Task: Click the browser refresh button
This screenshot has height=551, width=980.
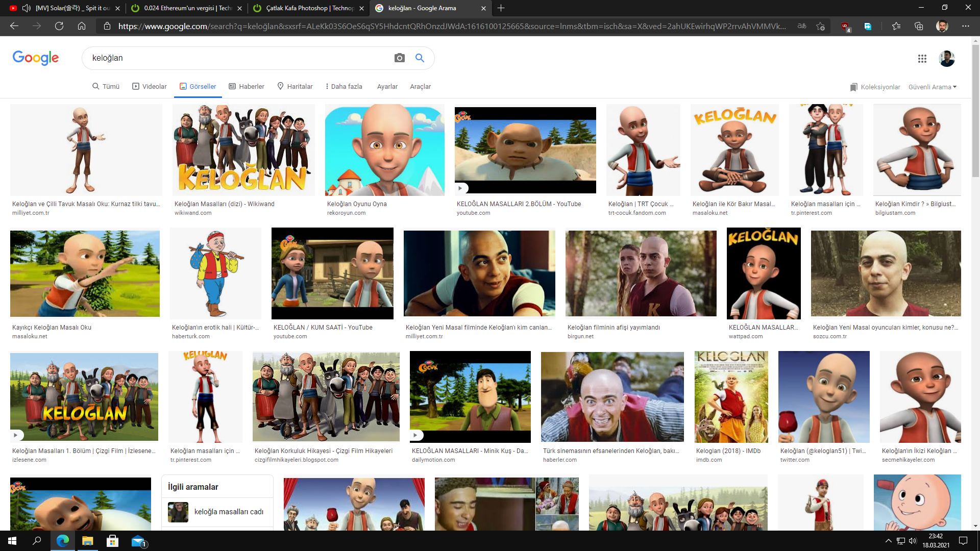Action: [x=59, y=26]
